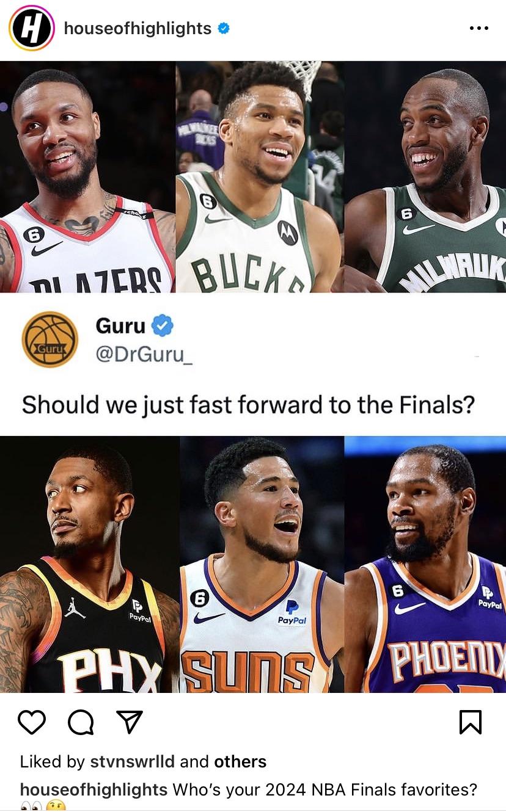This screenshot has height=812, width=506.
Task: Select the @DrGuru_ handle text
Action: [144, 354]
